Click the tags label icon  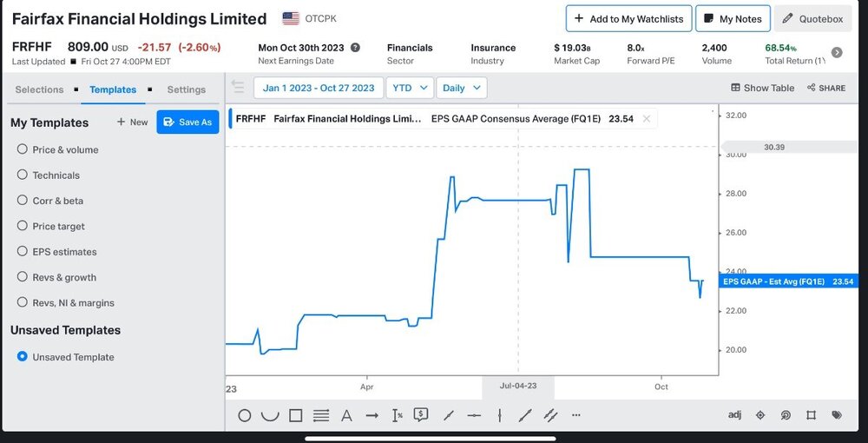coord(837,414)
